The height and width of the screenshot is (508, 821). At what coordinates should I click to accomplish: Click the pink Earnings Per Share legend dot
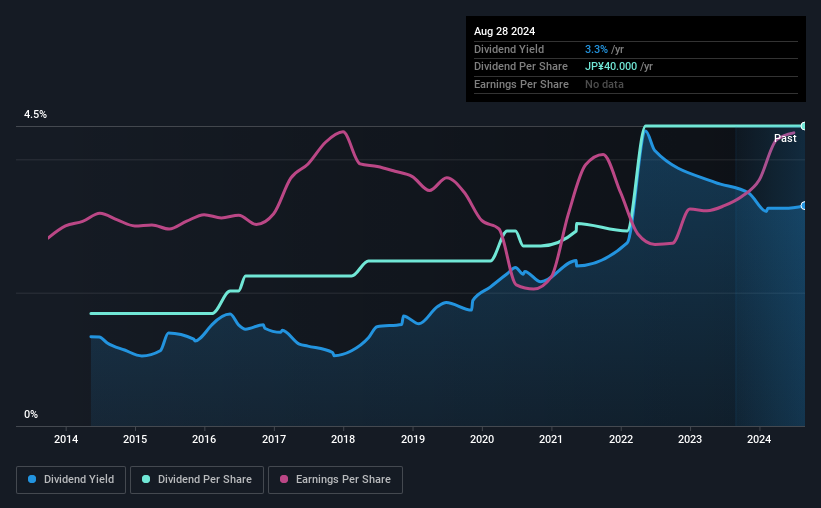point(284,479)
